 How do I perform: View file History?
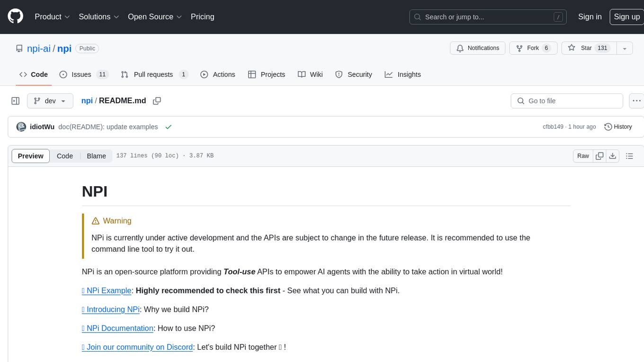click(618, 127)
